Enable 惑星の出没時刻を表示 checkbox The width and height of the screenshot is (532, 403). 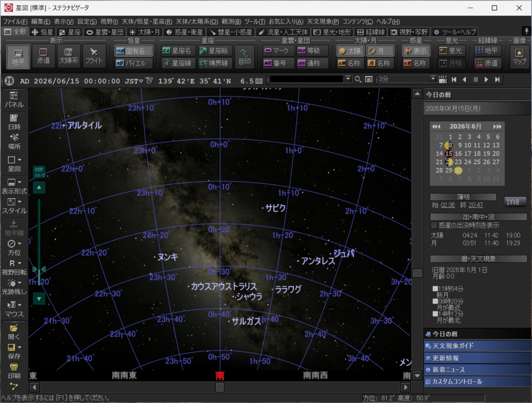tap(434, 225)
